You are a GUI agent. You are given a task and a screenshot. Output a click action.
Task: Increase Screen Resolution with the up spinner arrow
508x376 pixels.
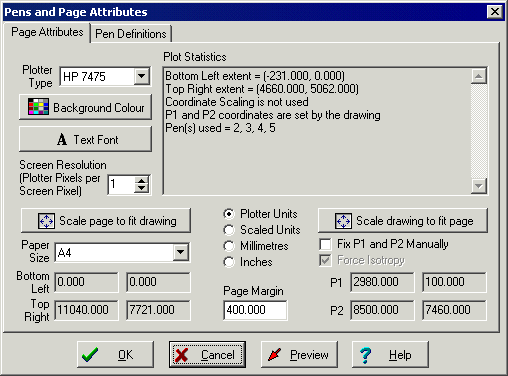(x=142, y=181)
